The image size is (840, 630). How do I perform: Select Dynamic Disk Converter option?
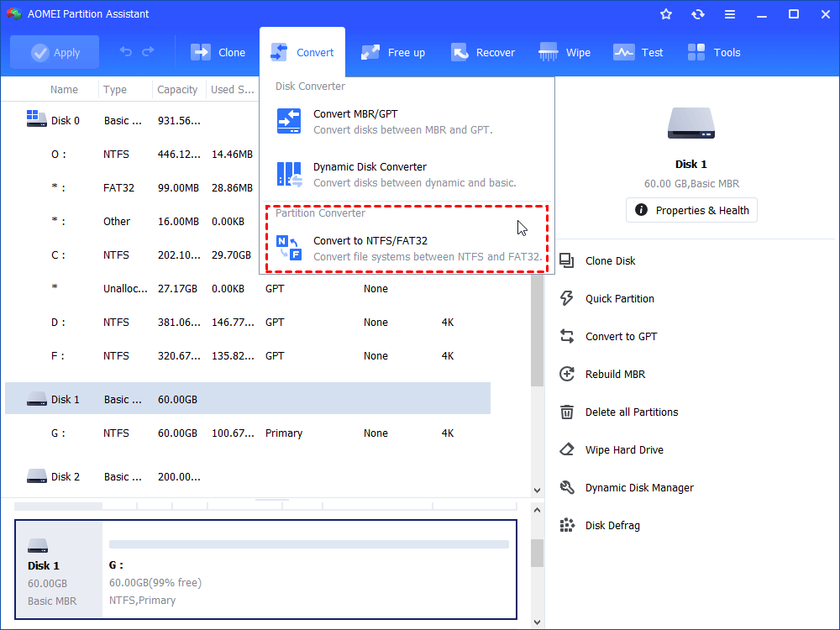click(x=407, y=175)
